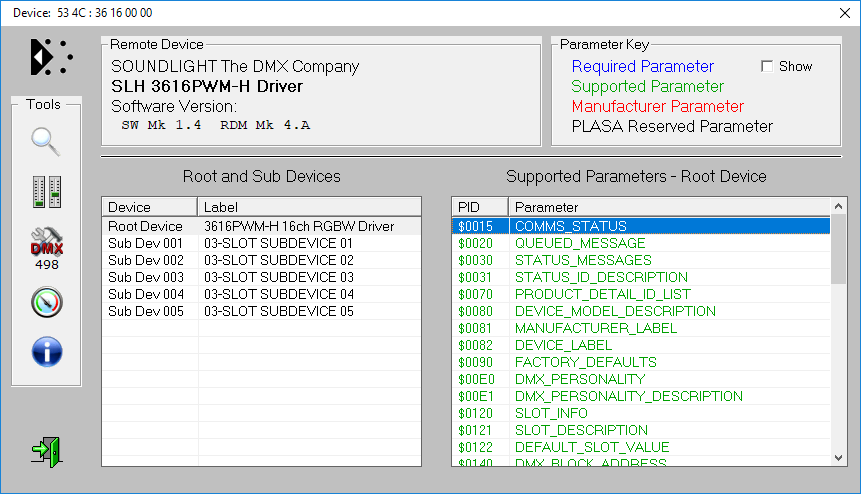Select Root Device in the device list
Screen dimensions: 861x494
[145, 227]
